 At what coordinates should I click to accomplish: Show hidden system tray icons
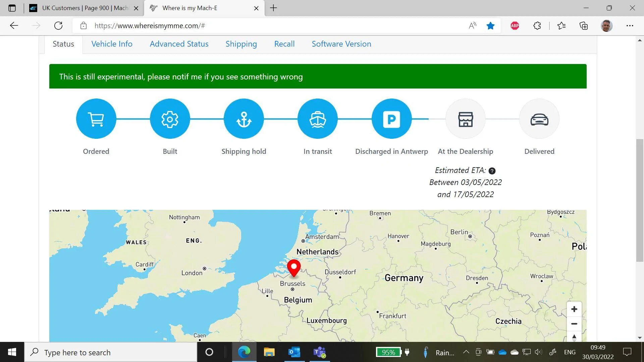click(x=466, y=352)
